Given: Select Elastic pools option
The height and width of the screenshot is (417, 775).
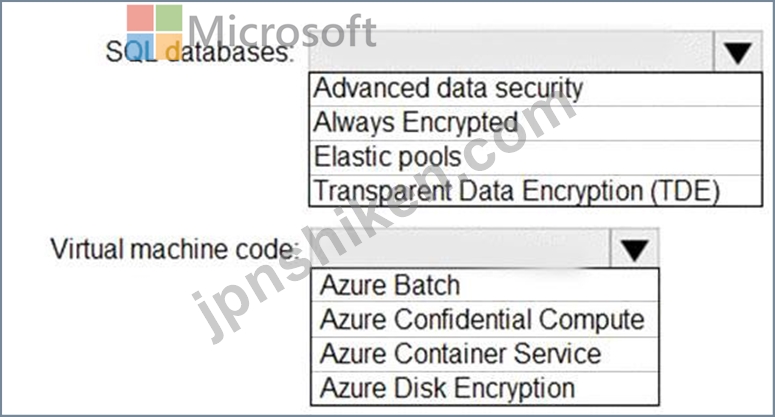Looking at the screenshot, I should click(535, 158).
